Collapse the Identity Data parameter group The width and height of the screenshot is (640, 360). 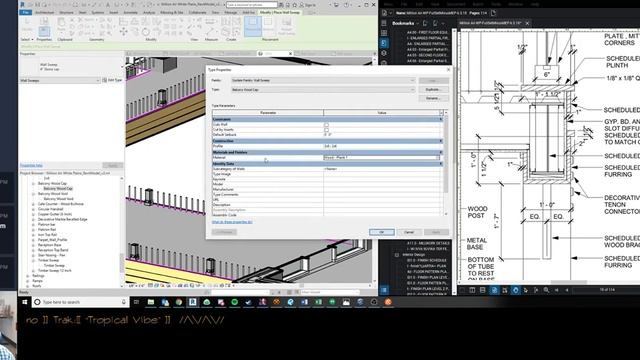pyautogui.click(x=441, y=164)
